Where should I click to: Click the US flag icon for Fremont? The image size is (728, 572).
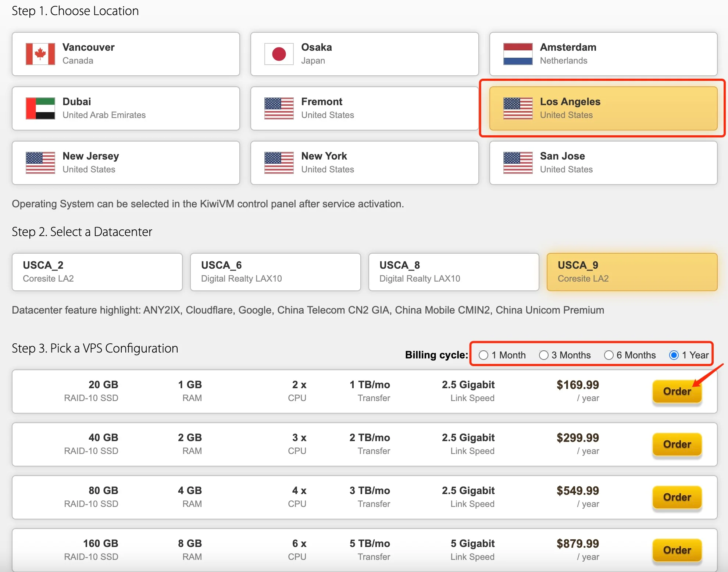[279, 108]
